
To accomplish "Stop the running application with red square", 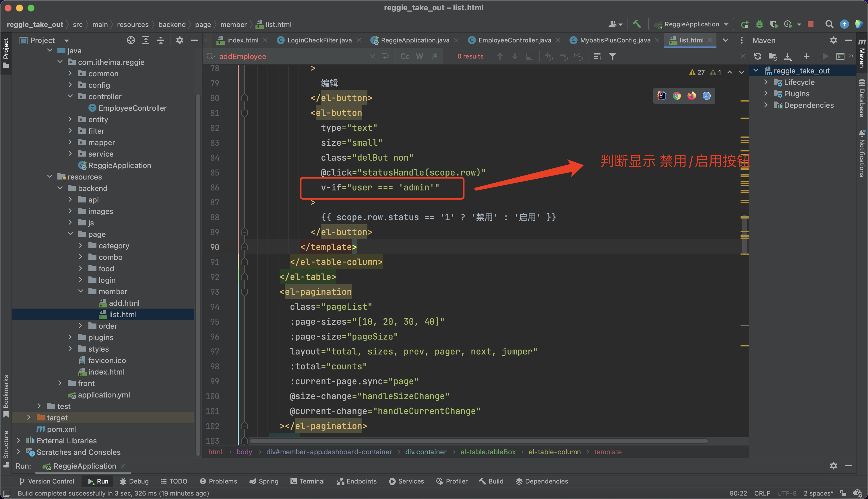I will (810, 24).
